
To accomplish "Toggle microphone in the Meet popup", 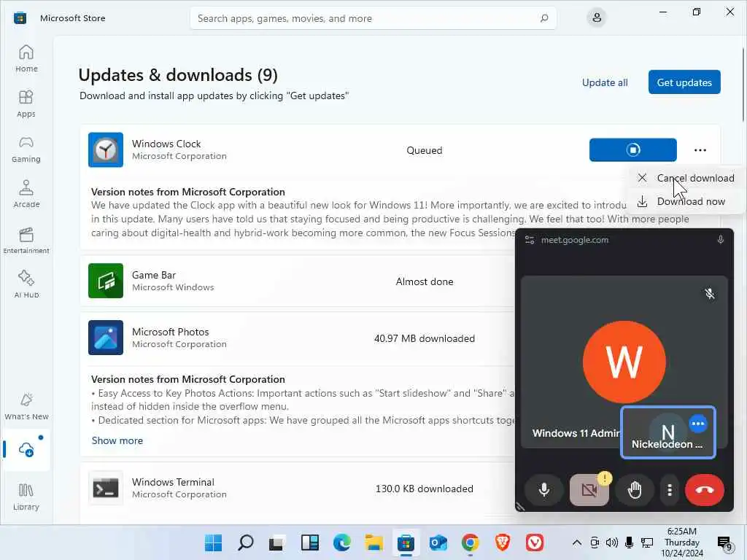I will 543,489.
